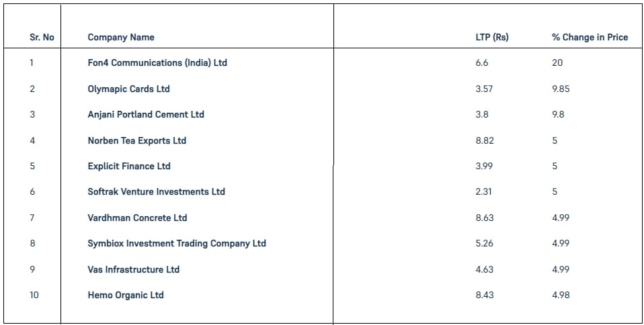The width and height of the screenshot is (644, 325).
Task: Select the 20 percent change value
Action: coord(557,63)
